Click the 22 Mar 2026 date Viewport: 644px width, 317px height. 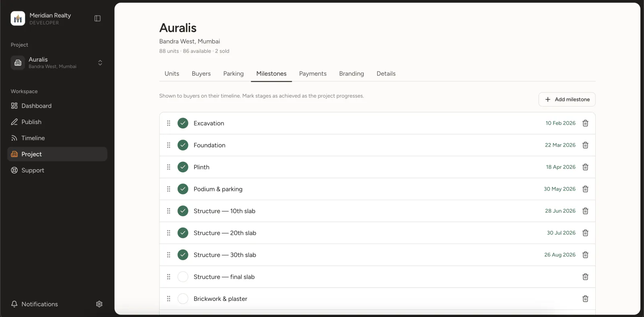tap(560, 145)
